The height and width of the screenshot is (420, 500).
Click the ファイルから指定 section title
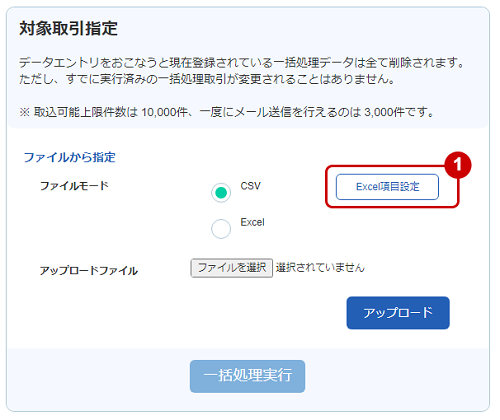tap(70, 157)
